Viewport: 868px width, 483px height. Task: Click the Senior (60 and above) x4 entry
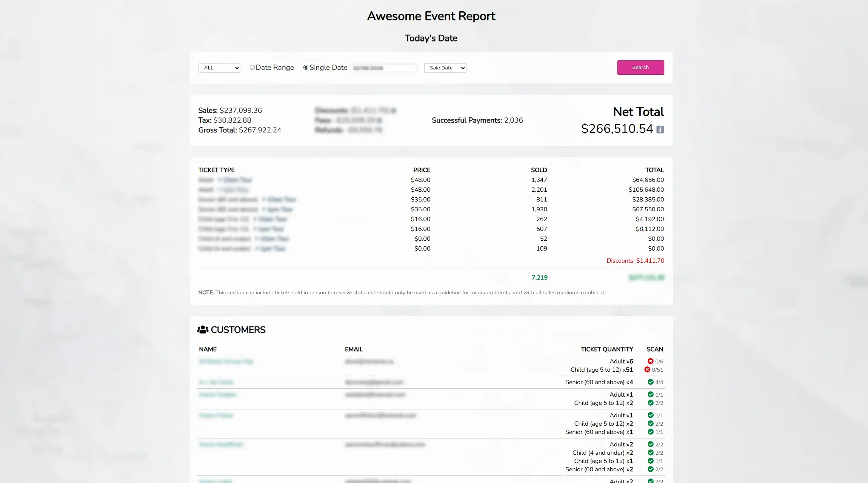point(599,382)
